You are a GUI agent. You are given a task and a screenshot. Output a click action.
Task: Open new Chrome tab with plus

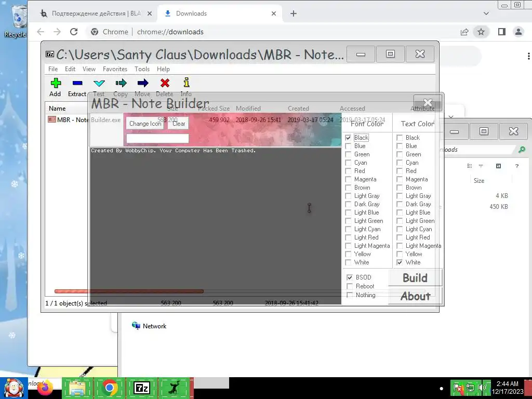pos(294,14)
